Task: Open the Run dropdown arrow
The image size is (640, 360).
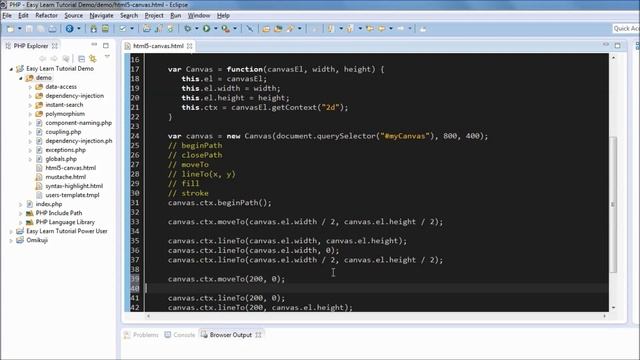Action: (x=216, y=29)
